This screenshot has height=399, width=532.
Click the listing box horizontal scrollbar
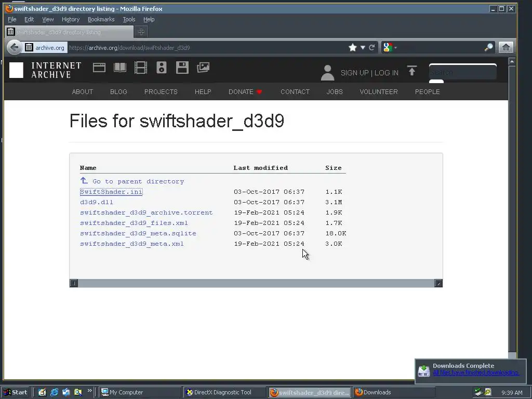click(x=256, y=283)
